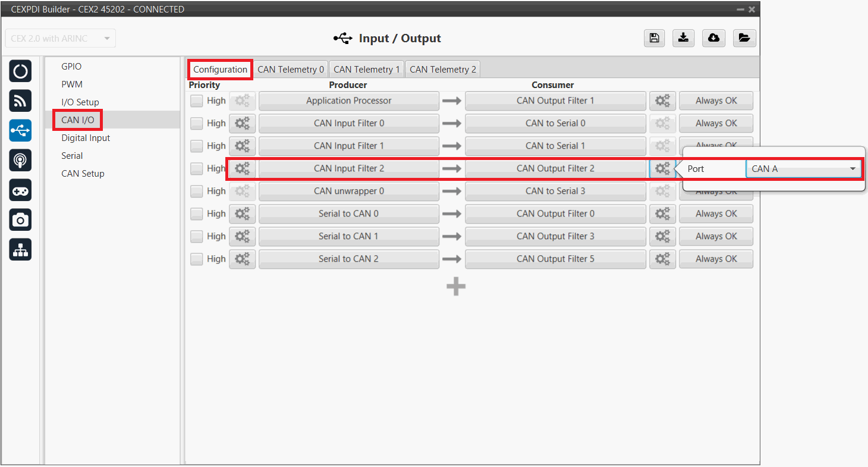Click the CAN Output Filter 5 consumer button
Viewport: 868px width, 467px height.
555,259
